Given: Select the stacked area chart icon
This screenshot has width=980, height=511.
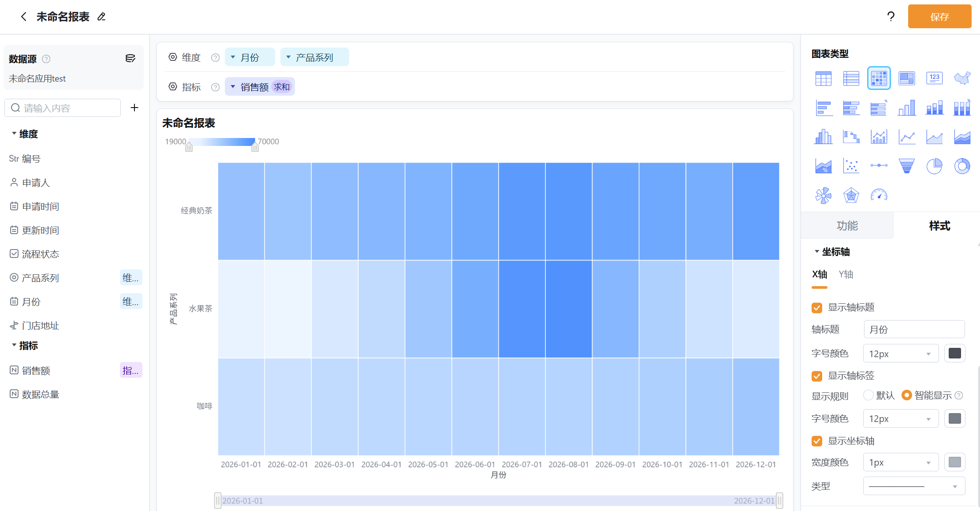Looking at the screenshot, I should (962, 137).
